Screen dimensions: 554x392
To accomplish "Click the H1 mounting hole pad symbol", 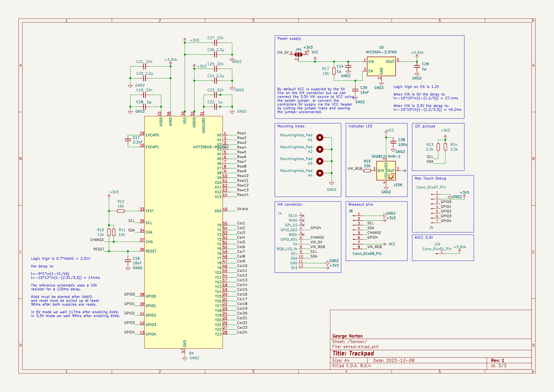I will (x=320, y=137).
